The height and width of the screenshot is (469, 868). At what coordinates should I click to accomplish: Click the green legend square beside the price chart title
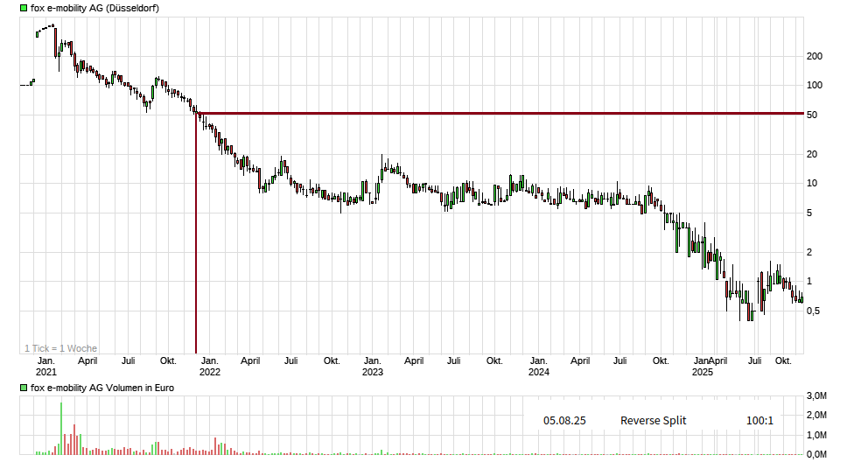pos(24,8)
